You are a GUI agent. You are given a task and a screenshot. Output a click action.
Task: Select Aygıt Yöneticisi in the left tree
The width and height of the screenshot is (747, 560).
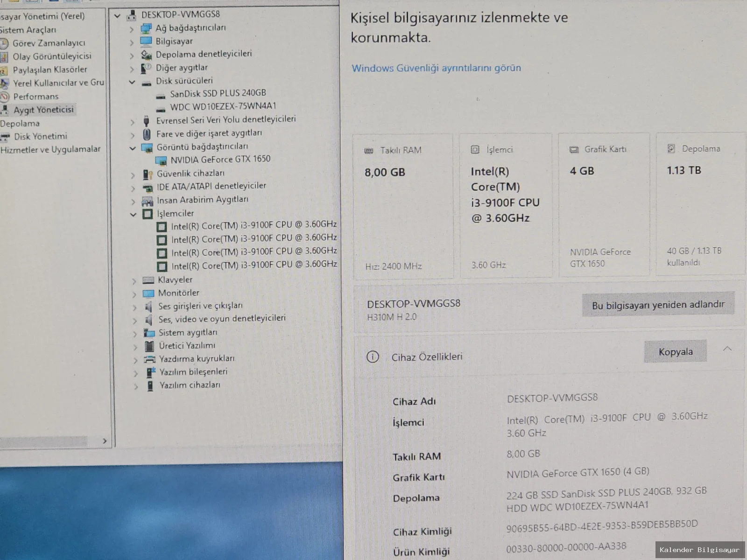pyautogui.click(x=43, y=110)
